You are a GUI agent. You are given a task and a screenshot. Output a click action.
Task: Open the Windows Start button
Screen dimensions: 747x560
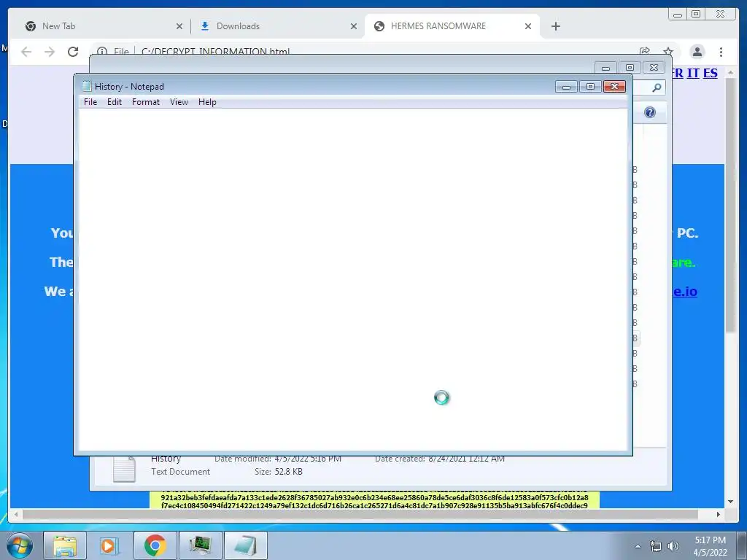tap(19, 545)
